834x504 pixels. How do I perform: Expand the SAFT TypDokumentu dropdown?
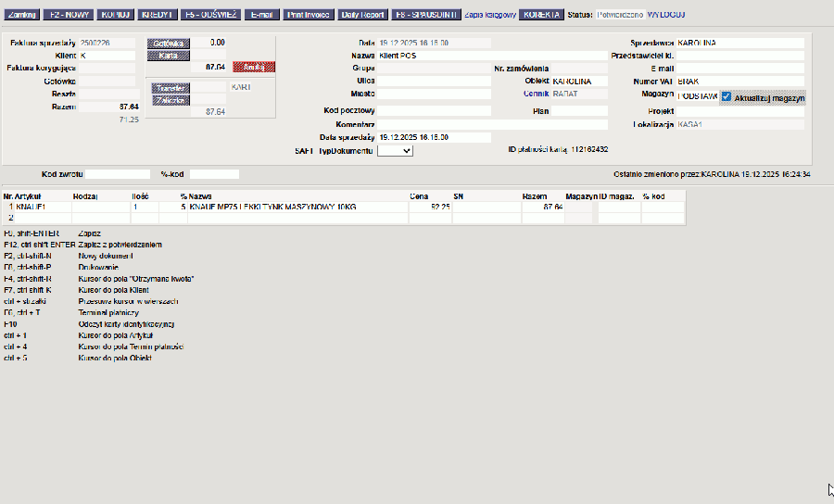[x=395, y=151]
